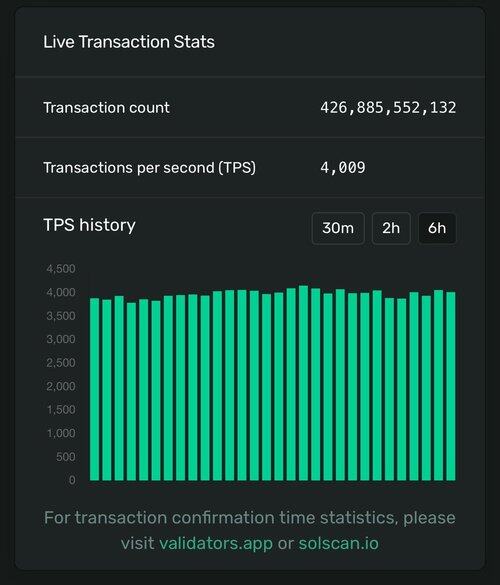500x585 pixels.
Task: Open the solscan.io link
Action: pyautogui.click(x=338, y=543)
